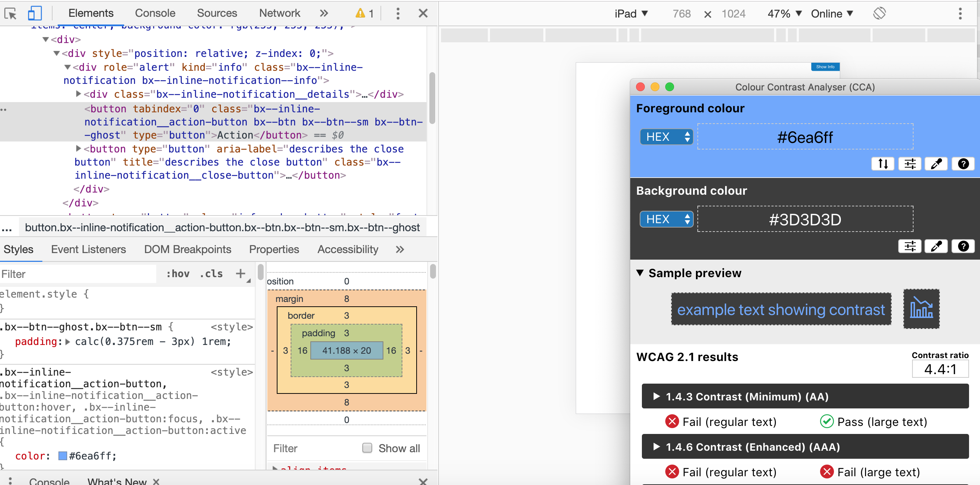Click the inspect element picker icon
Image resolution: width=980 pixels, height=485 pixels.
point(11,14)
